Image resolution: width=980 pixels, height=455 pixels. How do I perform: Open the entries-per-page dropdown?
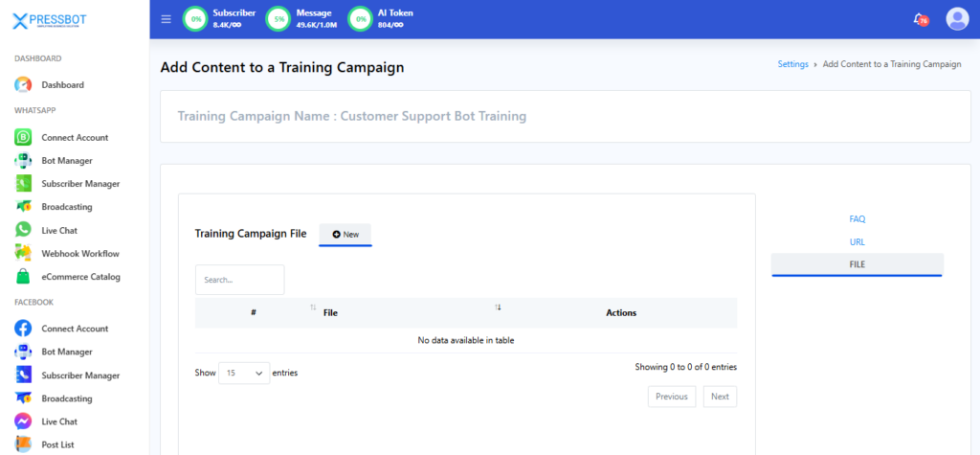click(244, 373)
